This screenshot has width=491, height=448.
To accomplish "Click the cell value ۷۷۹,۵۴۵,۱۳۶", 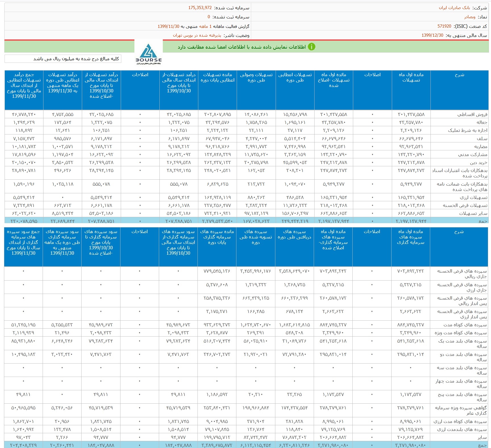I will (217, 271).
